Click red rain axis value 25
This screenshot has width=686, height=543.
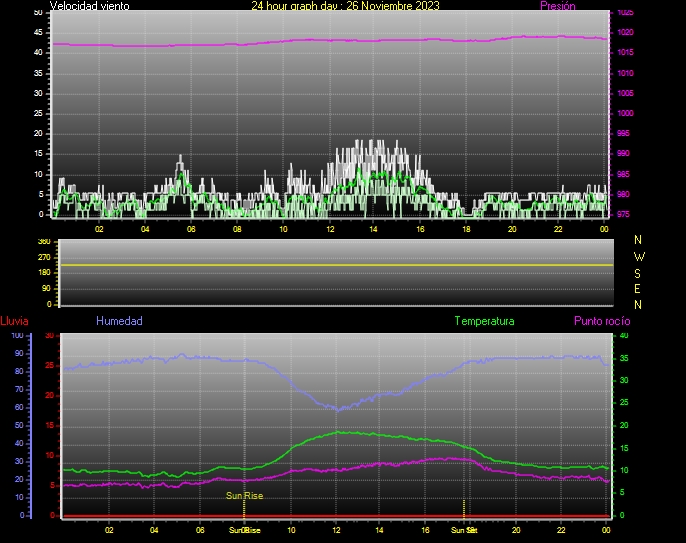coord(50,365)
